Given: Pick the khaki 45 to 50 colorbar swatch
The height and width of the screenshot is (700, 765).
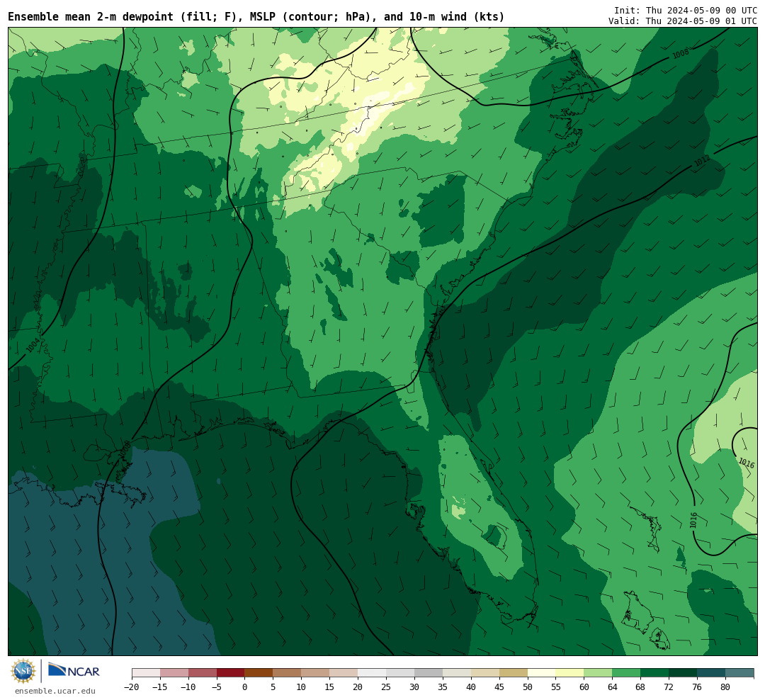Looking at the screenshot, I should coord(514,673).
